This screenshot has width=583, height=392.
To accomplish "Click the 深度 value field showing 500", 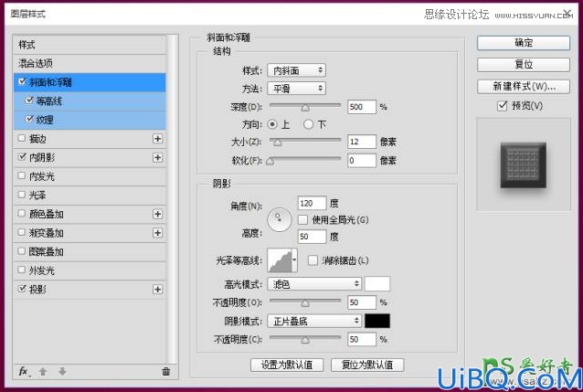I will tap(361, 107).
